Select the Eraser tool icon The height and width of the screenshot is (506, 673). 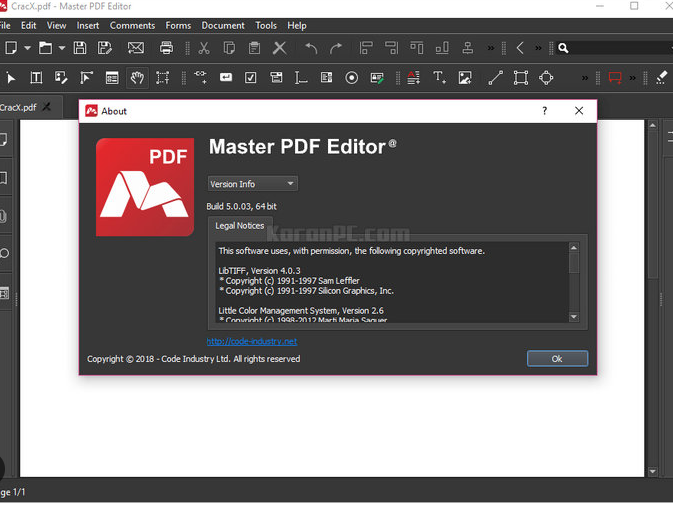(661, 78)
